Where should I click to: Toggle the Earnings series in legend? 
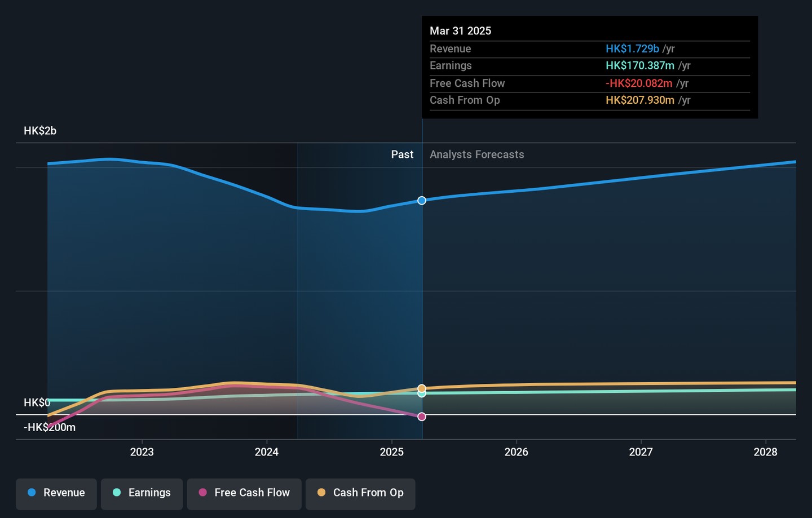[142, 494]
